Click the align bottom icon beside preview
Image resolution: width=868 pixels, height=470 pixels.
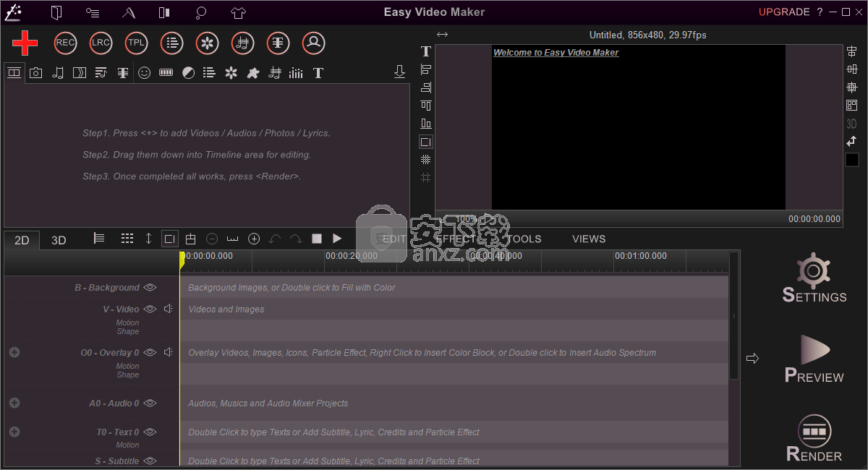pyautogui.click(x=426, y=124)
